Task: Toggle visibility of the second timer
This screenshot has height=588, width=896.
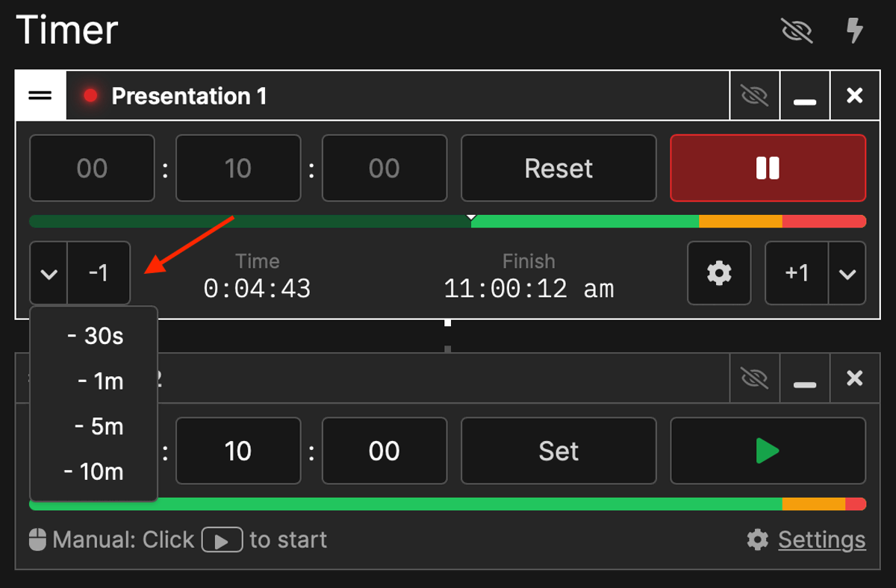Action: click(754, 378)
